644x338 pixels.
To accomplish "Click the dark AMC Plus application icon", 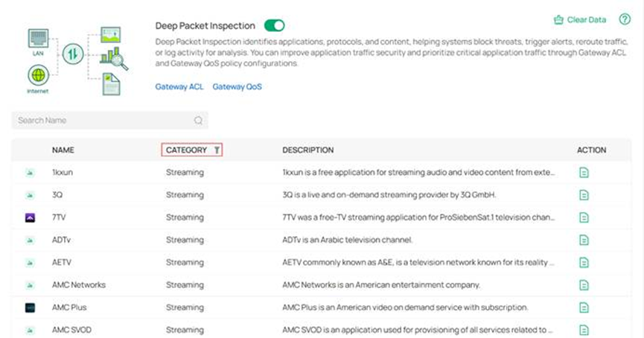I will click(x=30, y=307).
